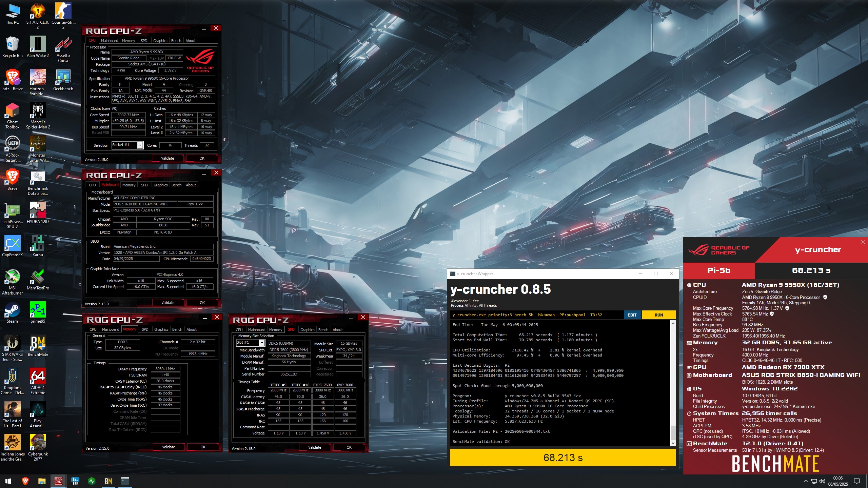
Task: Select the Ghost Toolbox desktop icon
Action: click(x=12, y=116)
